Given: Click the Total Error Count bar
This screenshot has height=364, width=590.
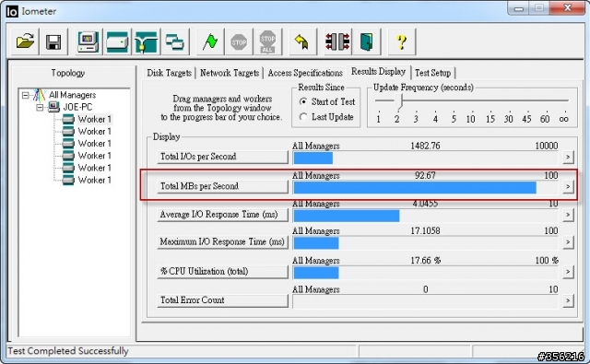Looking at the screenshot, I should tap(426, 301).
